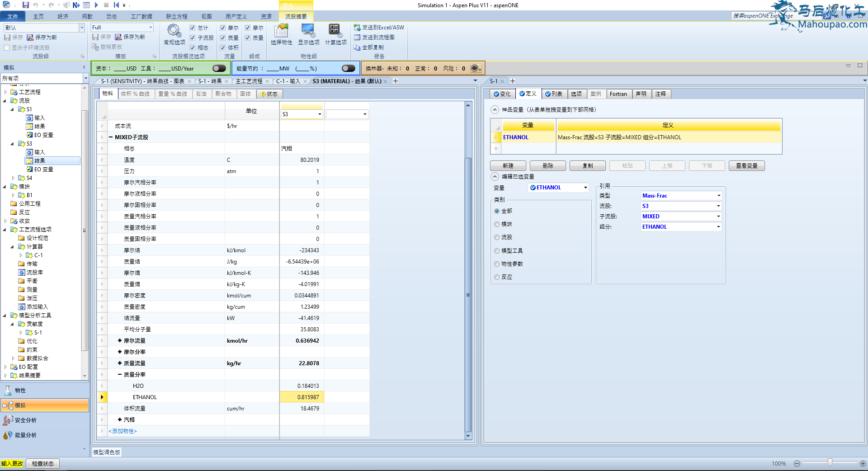
Task: Open 物性 environment in navigation pane
Action: click(44, 391)
